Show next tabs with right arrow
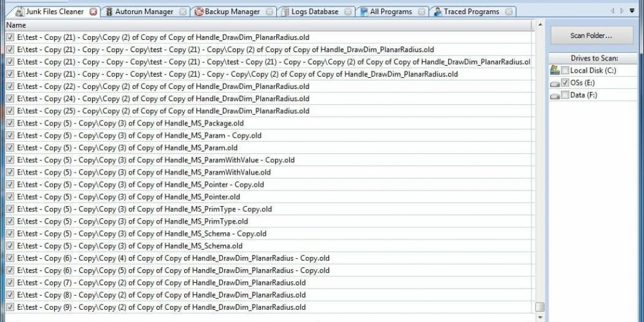The width and height of the screenshot is (644, 322). click(622, 11)
